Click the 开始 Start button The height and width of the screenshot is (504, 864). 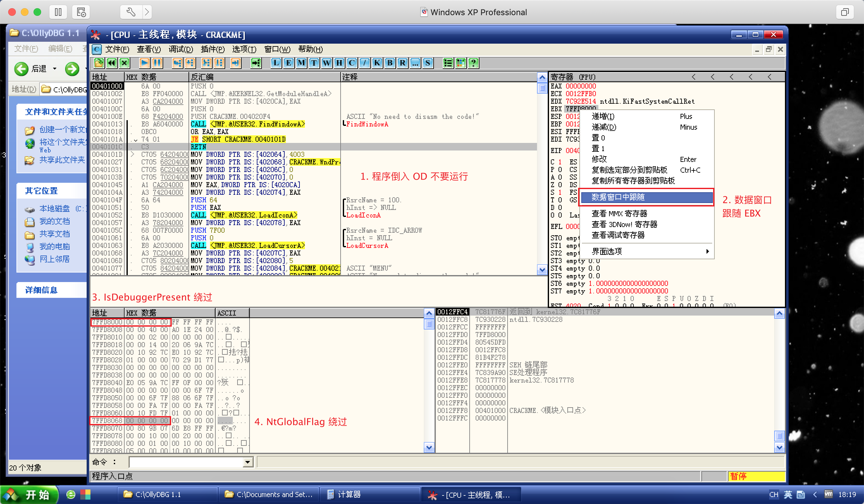tap(29, 495)
